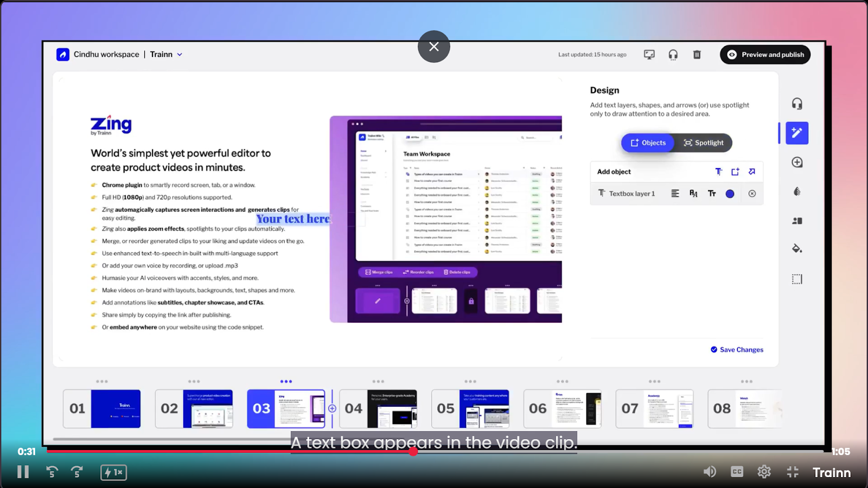
Task: Add a shape object
Action: pos(735,172)
